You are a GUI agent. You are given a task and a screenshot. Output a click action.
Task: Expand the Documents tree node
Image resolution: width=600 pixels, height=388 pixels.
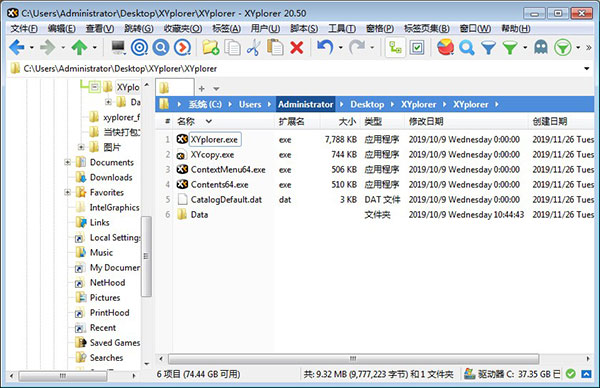(x=67, y=162)
